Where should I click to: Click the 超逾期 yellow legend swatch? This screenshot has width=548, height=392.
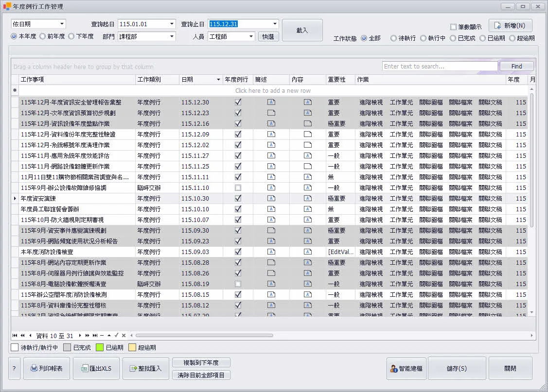click(x=132, y=347)
